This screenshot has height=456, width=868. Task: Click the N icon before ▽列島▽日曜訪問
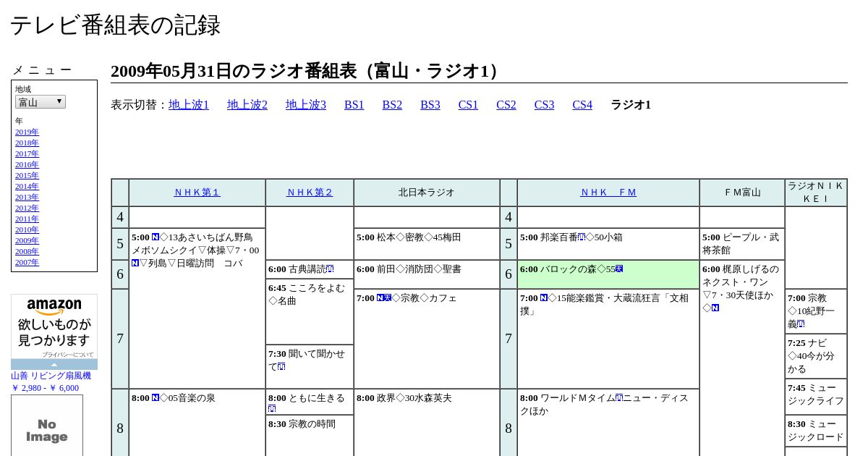click(x=135, y=263)
